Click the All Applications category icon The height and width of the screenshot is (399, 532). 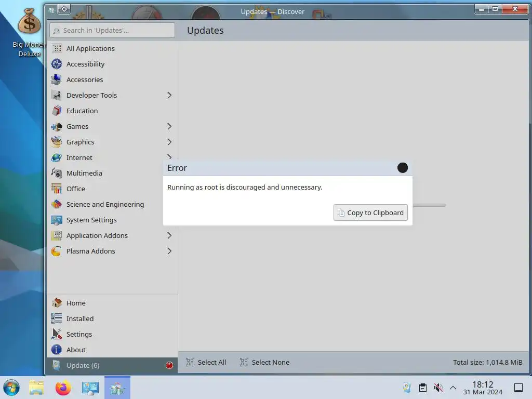point(57,48)
